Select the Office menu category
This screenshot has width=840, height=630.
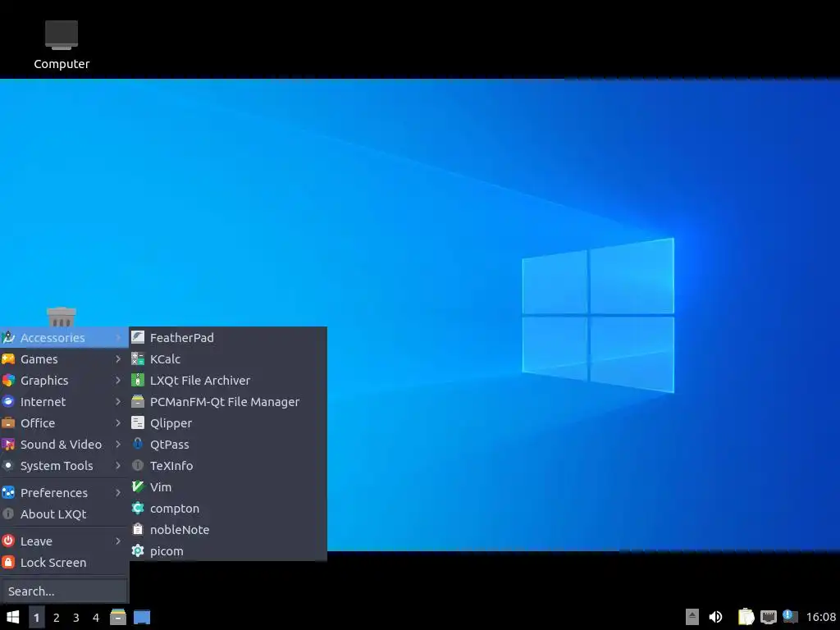click(64, 423)
